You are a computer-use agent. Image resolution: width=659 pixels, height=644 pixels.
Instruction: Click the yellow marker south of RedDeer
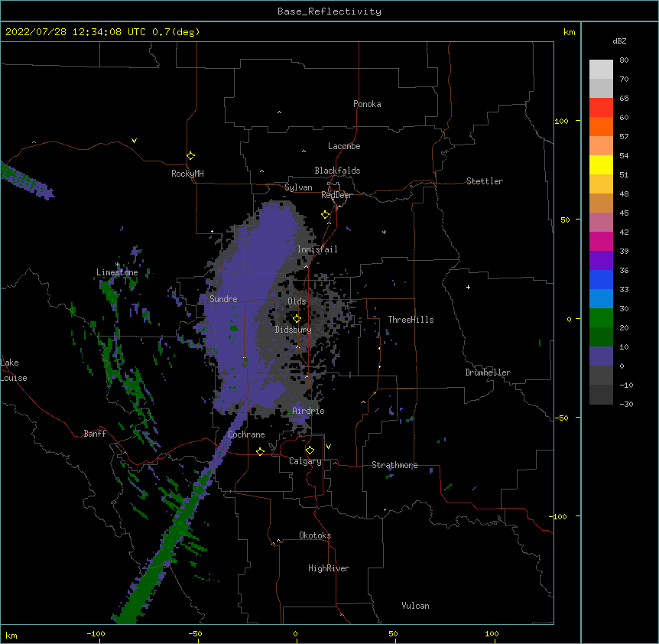325,215
